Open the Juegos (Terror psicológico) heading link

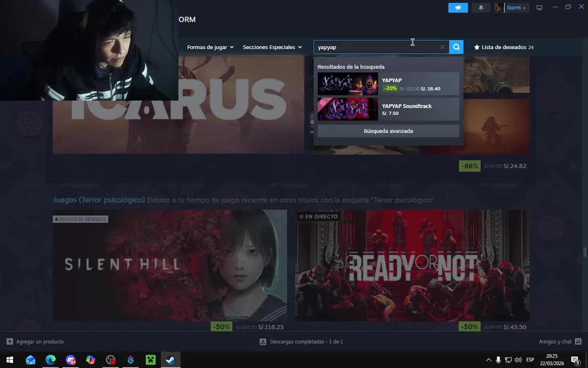click(x=99, y=200)
